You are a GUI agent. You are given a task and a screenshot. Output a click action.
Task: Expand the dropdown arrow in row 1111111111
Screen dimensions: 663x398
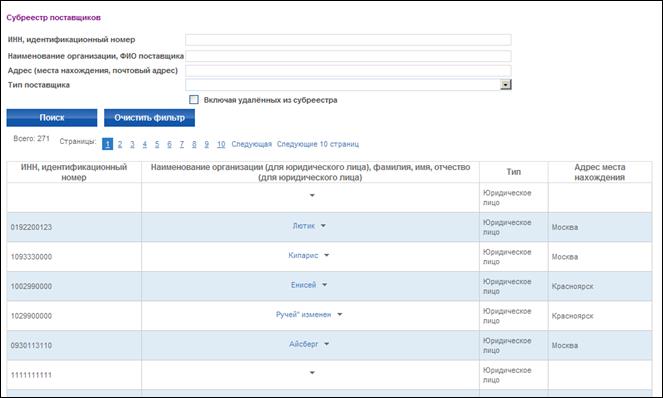click(x=312, y=373)
